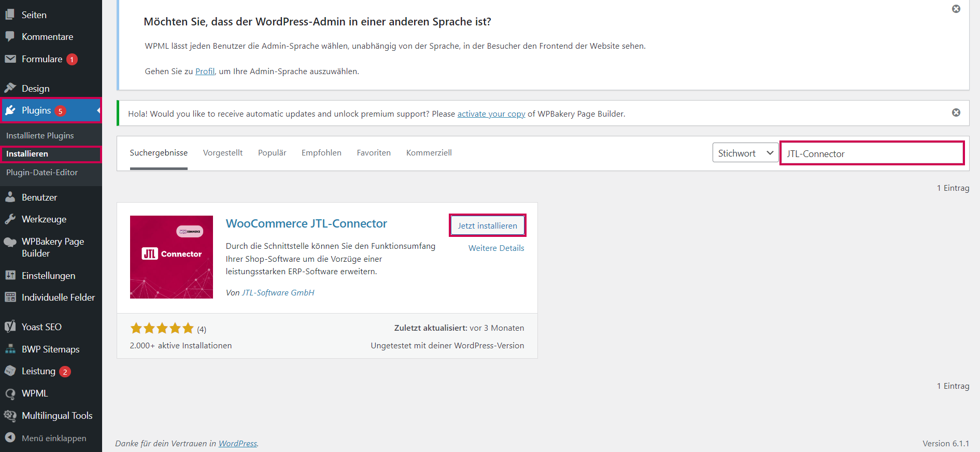Click the Plugins update count badge

coord(60,111)
